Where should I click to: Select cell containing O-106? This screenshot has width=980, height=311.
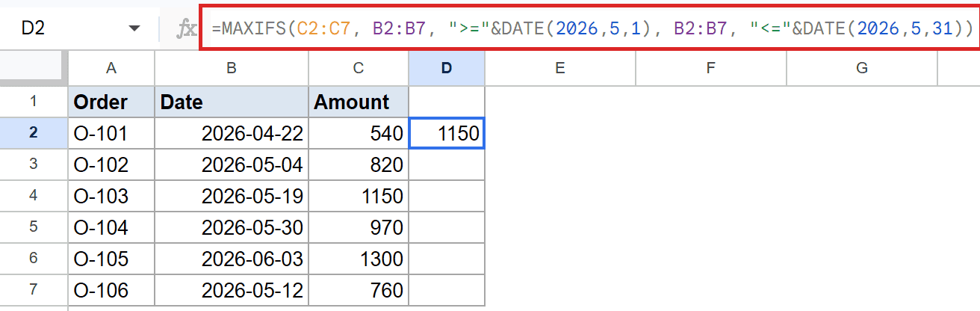(x=111, y=290)
